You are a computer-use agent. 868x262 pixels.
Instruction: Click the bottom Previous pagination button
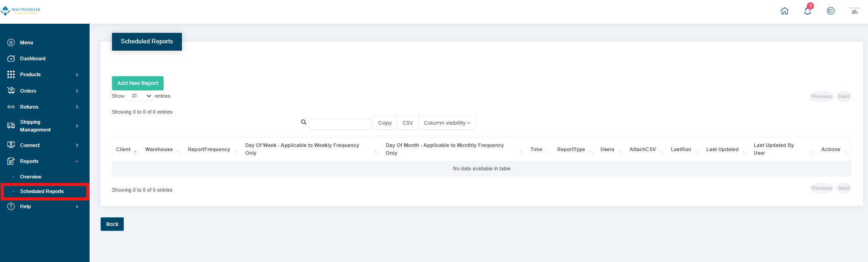(821, 188)
